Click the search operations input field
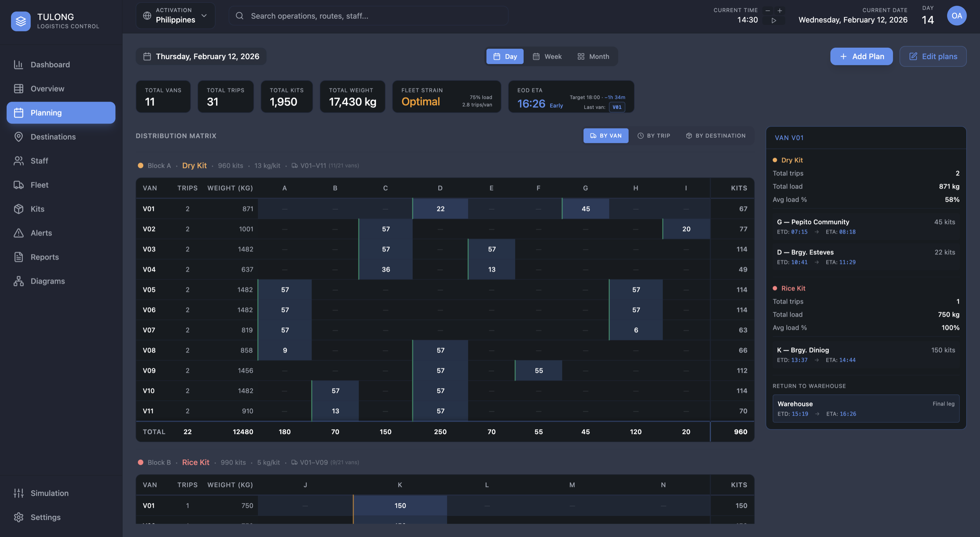The width and height of the screenshot is (980, 537). coord(368,16)
